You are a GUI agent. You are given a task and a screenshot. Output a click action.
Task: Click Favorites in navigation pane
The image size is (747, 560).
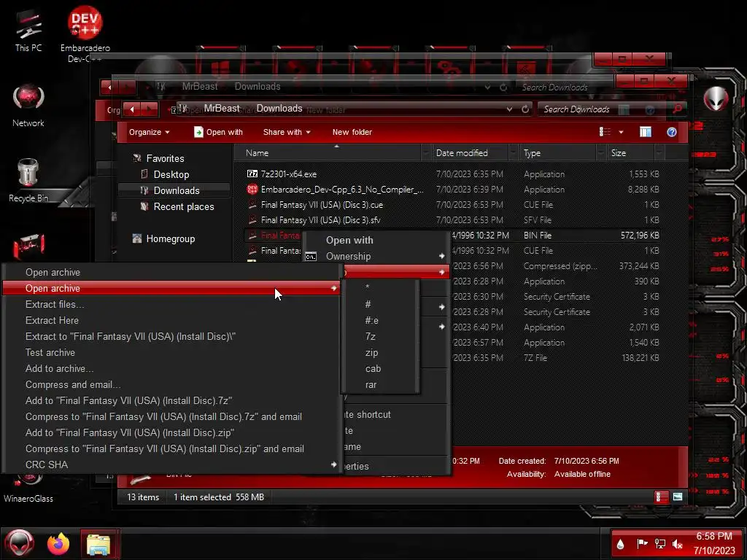[x=165, y=158]
